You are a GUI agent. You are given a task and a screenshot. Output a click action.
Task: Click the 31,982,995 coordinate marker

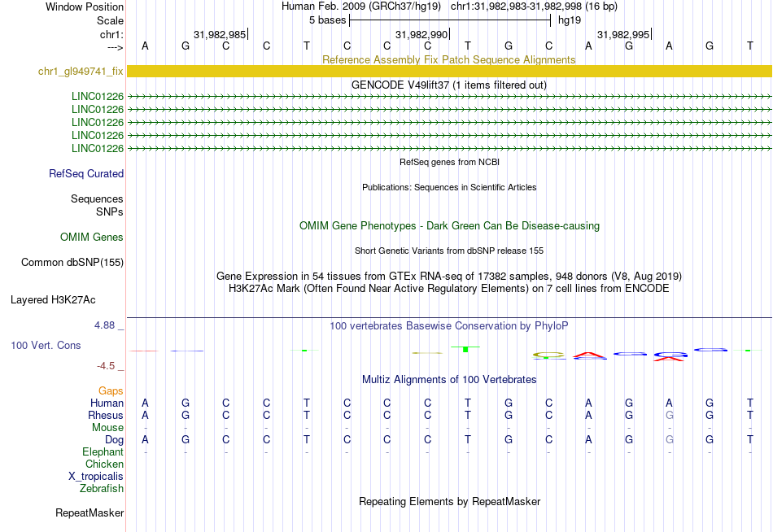(623, 34)
